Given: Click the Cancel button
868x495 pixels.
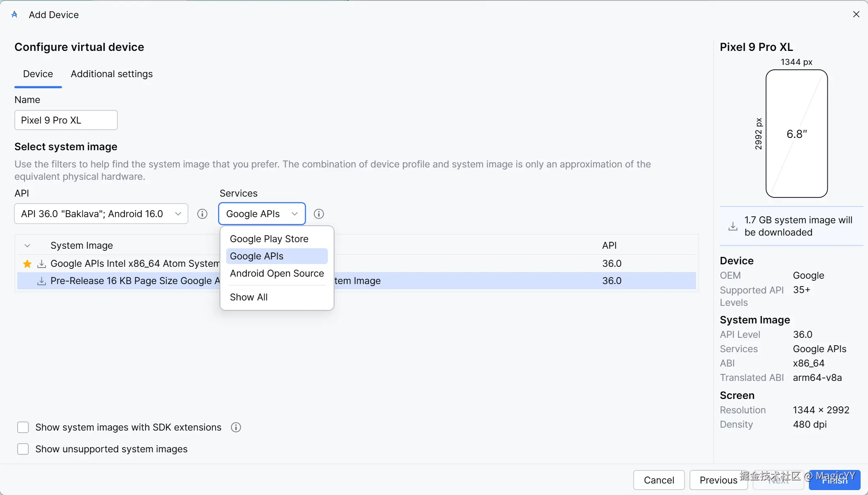Looking at the screenshot, I should click(659, 480).
